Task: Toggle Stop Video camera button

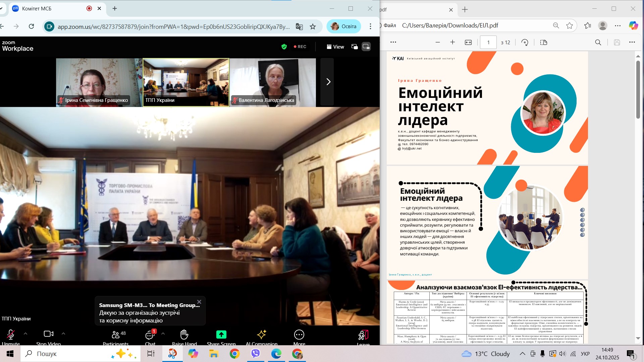Action: click(48, 334)
